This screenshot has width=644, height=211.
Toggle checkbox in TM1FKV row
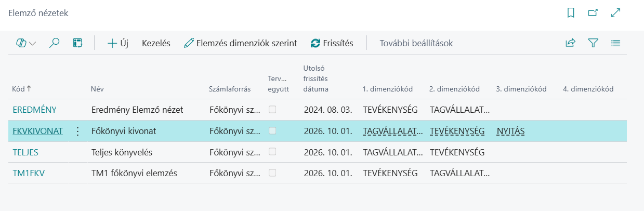[272, 173]
